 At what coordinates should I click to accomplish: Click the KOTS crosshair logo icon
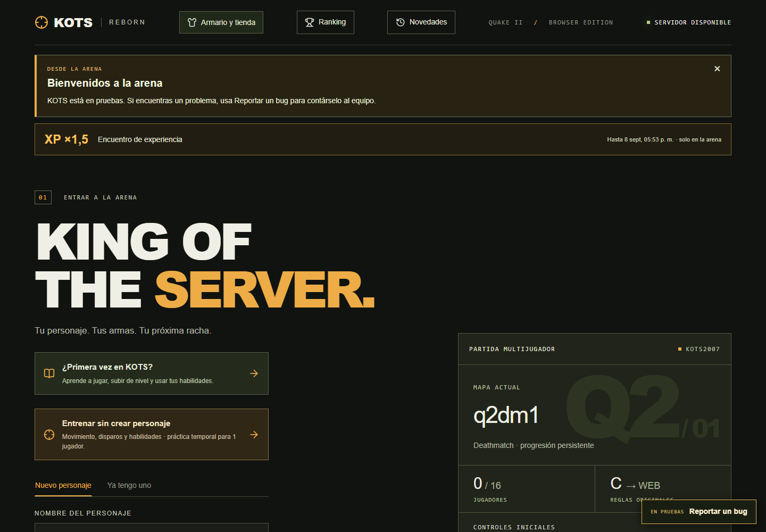(x=41, y=22)
